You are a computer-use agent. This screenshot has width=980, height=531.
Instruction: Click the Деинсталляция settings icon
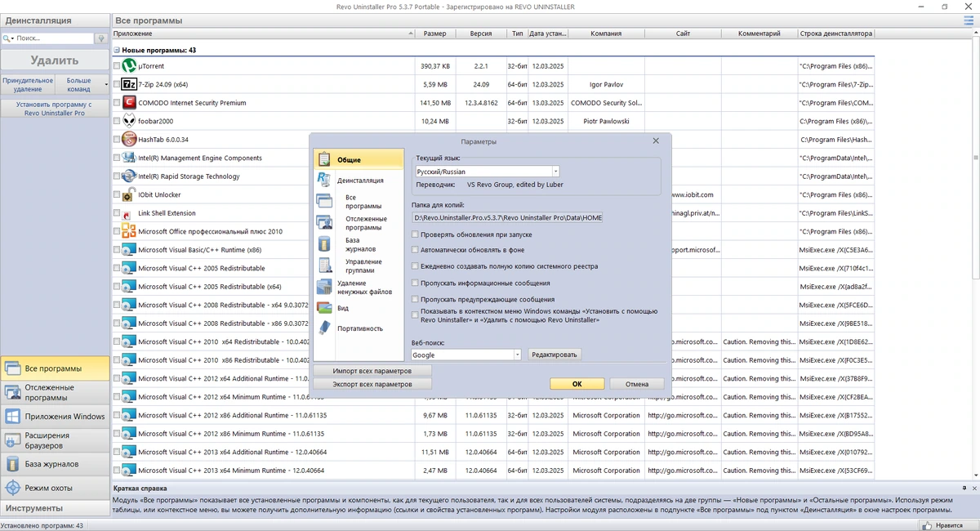click(x=324, y=180)
